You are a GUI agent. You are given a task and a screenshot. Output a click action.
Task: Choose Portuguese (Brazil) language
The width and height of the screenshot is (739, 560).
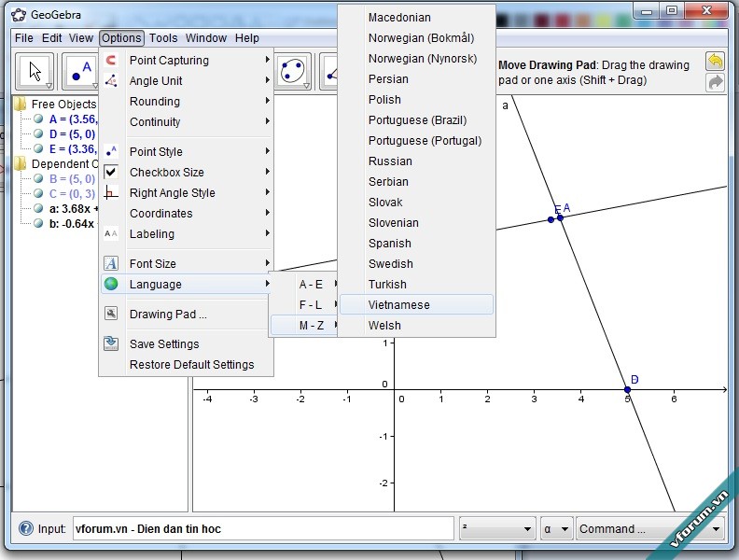tap(417, 120)
